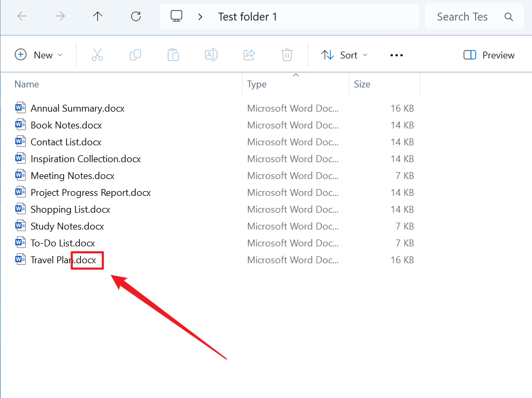Open the New item dropdown
532x398 pixels.
pyautogui.click(x=39, y=55)
